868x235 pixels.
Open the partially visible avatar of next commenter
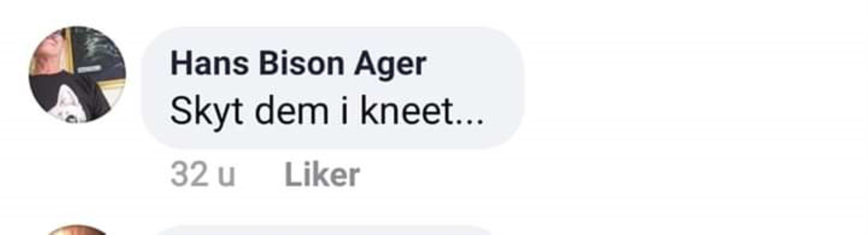[x=77, y=230]
